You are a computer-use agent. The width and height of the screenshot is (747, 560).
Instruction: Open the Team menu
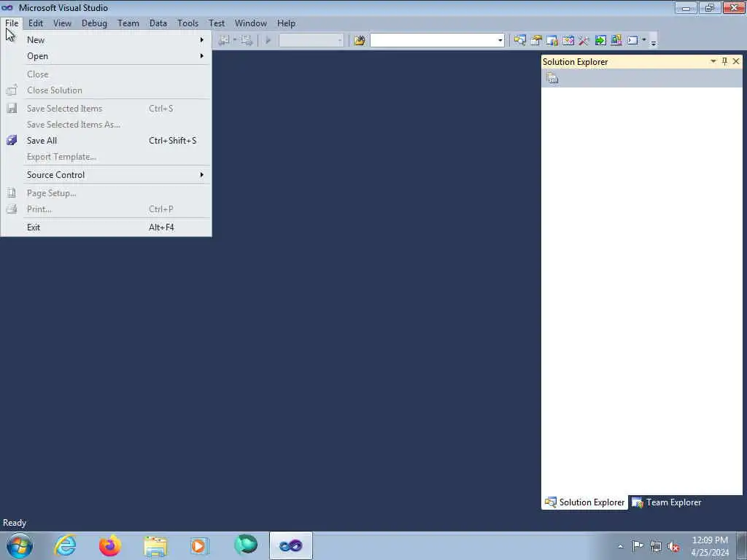[128, 23]
